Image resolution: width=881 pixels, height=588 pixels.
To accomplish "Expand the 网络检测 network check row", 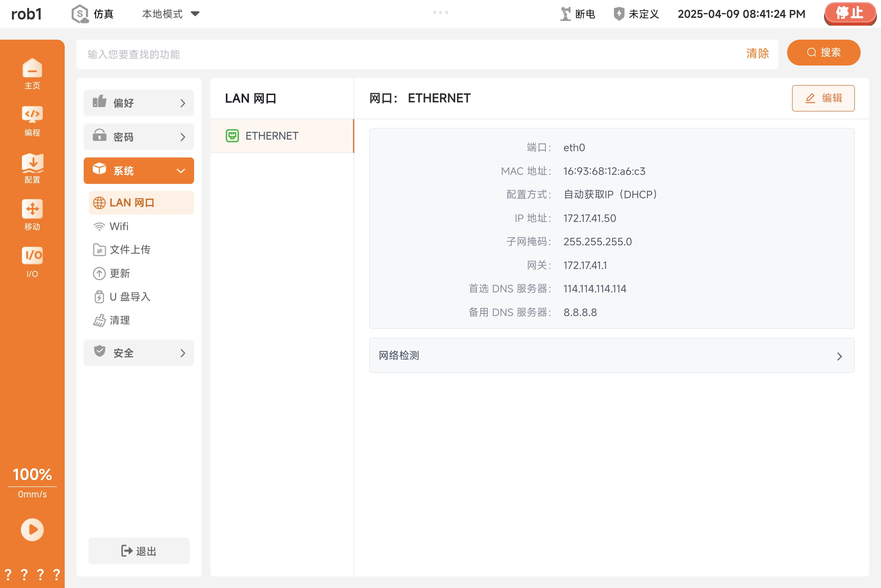I will click(612, 355).
